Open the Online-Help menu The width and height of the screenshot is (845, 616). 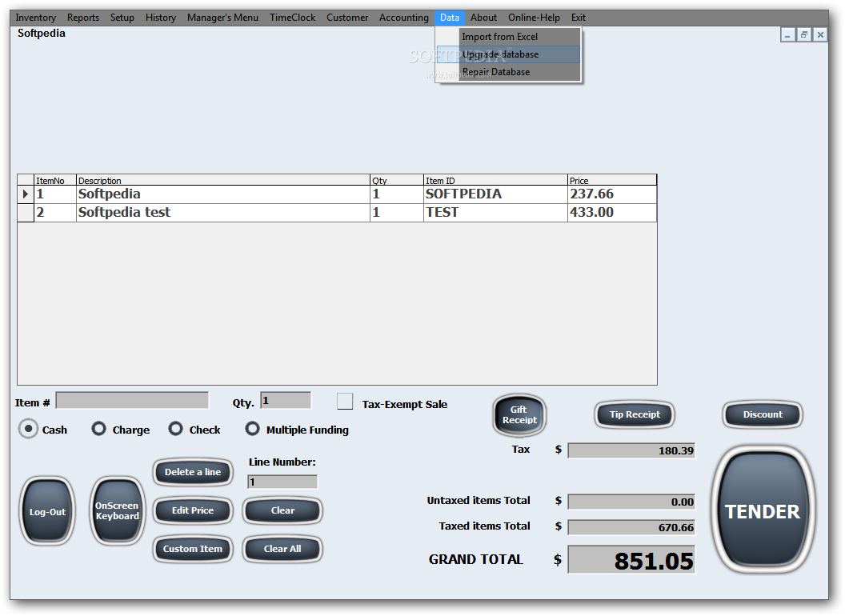(534, 18)
